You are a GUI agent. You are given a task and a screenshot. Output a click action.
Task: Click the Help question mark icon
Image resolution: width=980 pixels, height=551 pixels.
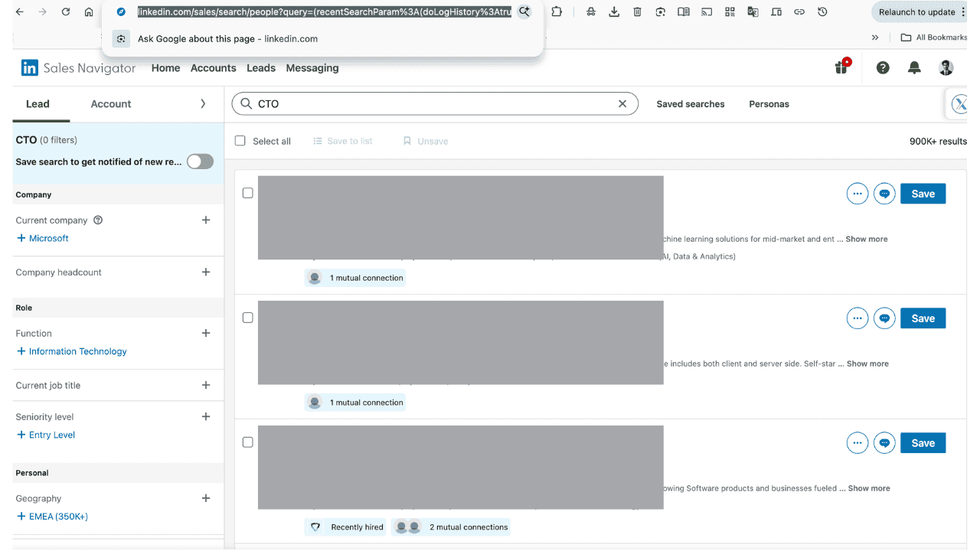click(x=882, y=68)
